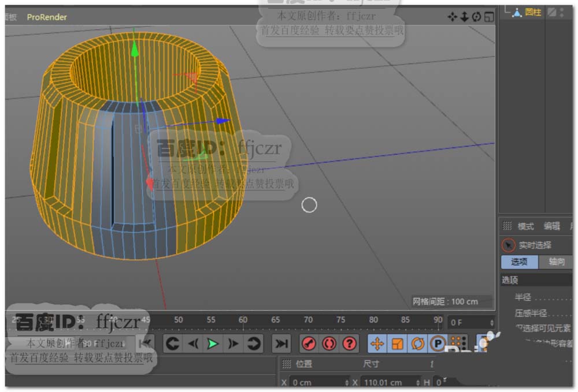Select the 选项 tab in attributes
The width and height of the screenshot is (578, 392).
(518, 262)
